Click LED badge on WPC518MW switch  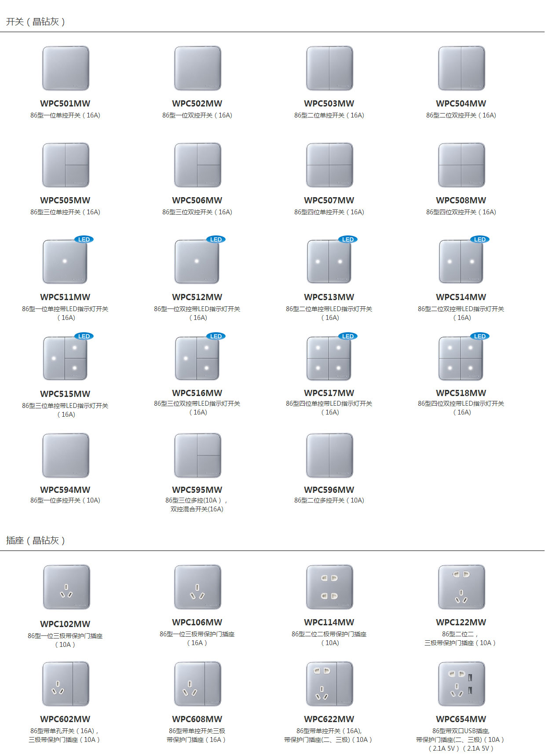pyautogui.click(x=480, y=336)
